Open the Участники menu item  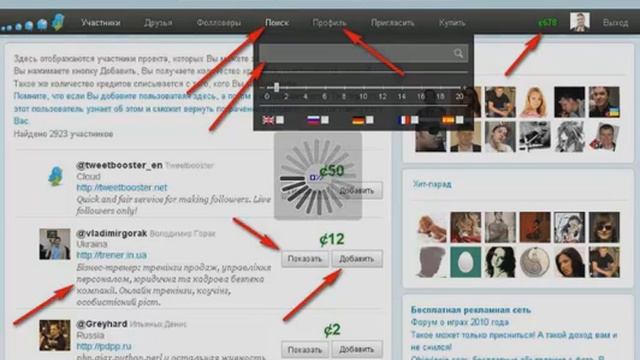pyautogui.click(x=100, y=23)
